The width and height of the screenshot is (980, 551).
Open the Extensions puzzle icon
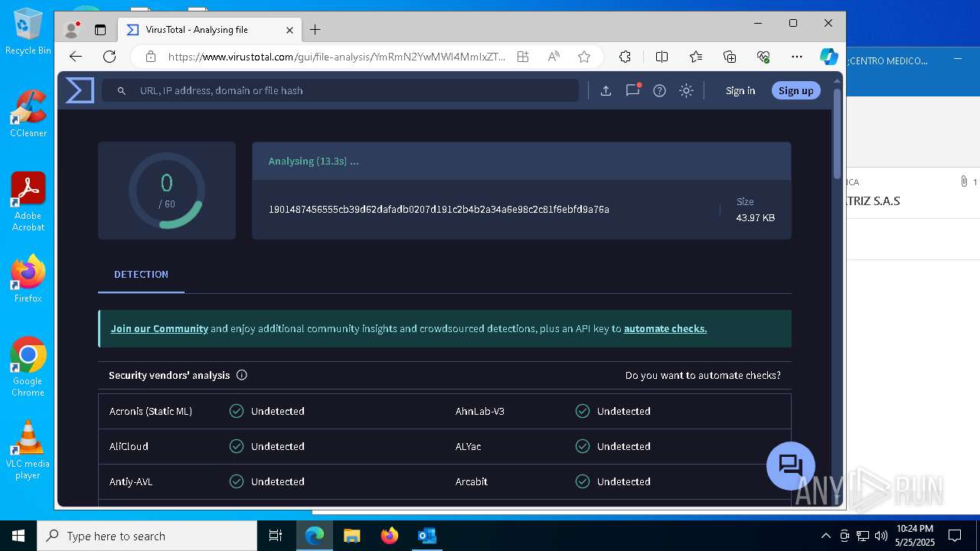pyautogui.click(x=625, y=57)
